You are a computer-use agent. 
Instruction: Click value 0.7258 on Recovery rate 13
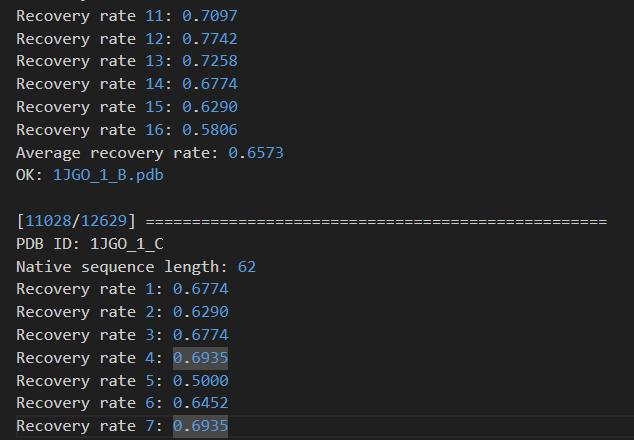tap(209, 61)
